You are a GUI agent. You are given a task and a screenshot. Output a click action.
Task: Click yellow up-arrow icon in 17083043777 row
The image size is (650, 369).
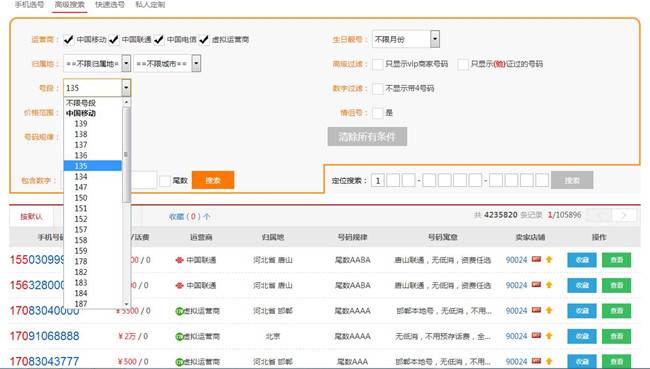[x=549, y=361]
